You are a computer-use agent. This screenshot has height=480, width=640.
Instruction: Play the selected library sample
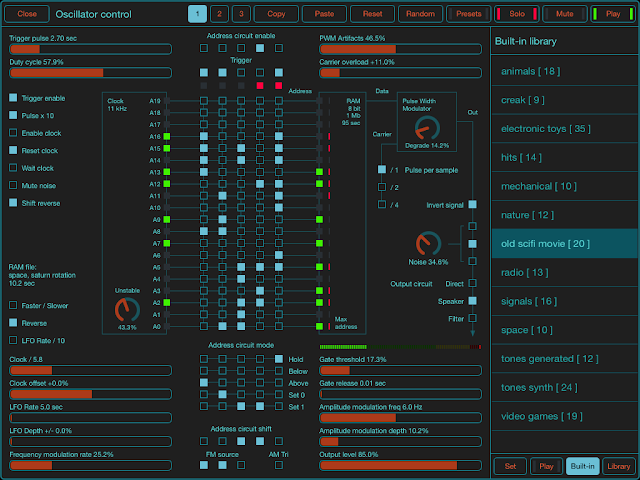546,466
